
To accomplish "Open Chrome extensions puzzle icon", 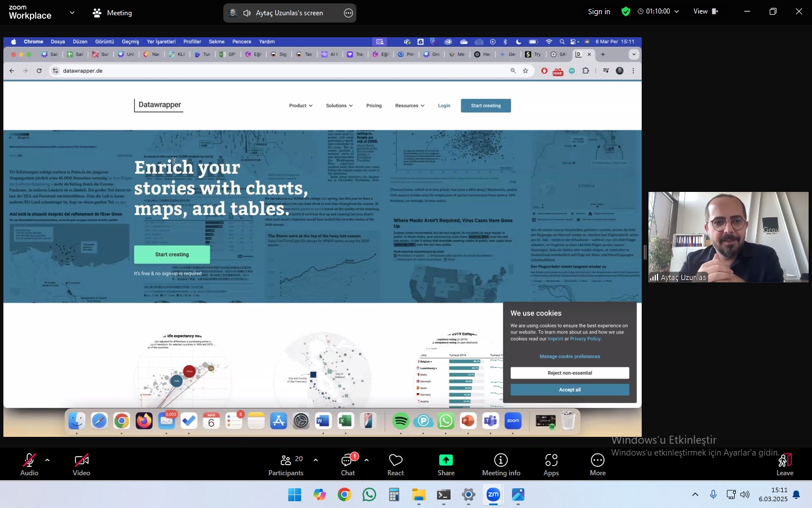I will pos(586,71).
